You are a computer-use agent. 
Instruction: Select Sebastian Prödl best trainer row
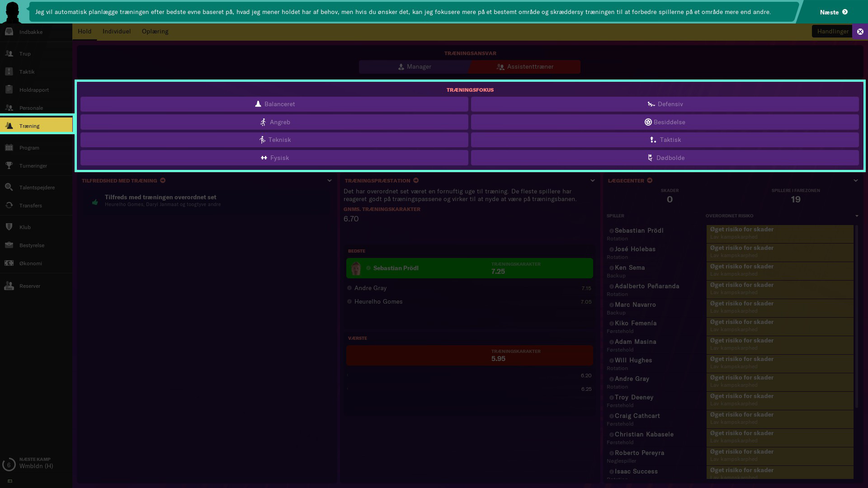coord(469,268)
